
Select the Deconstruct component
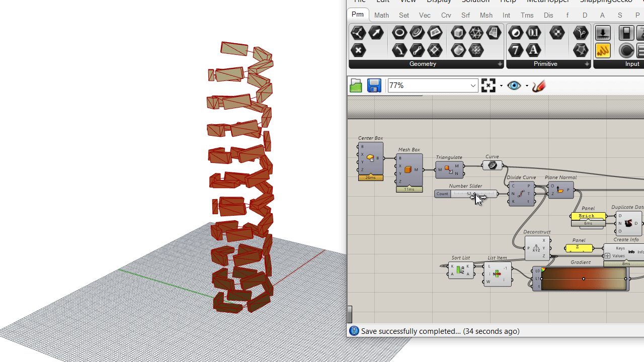click(537, 248)
